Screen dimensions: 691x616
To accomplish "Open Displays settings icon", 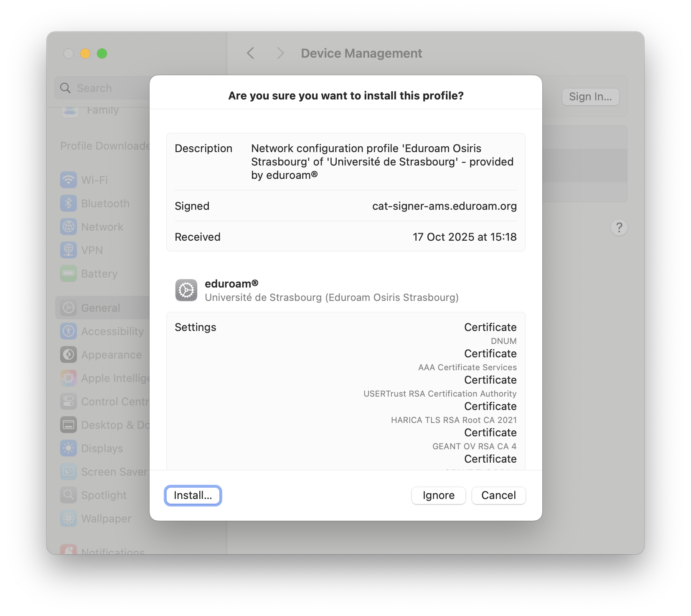I will [69, 448].
